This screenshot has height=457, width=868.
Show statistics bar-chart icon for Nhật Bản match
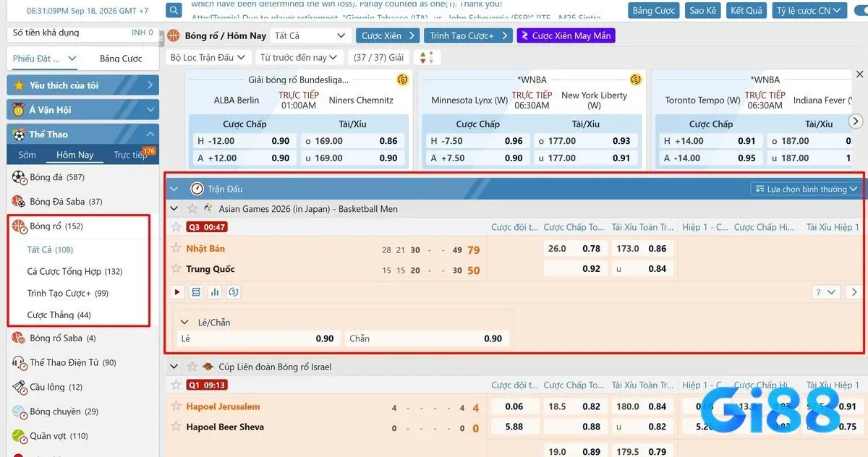coord(215,292)
